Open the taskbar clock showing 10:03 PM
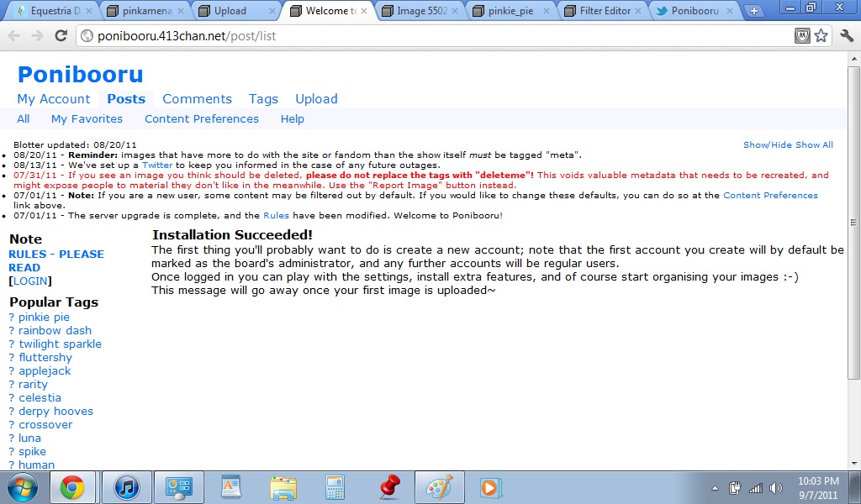The width and height of the screenshot is (861, 504). coord(817,487)
